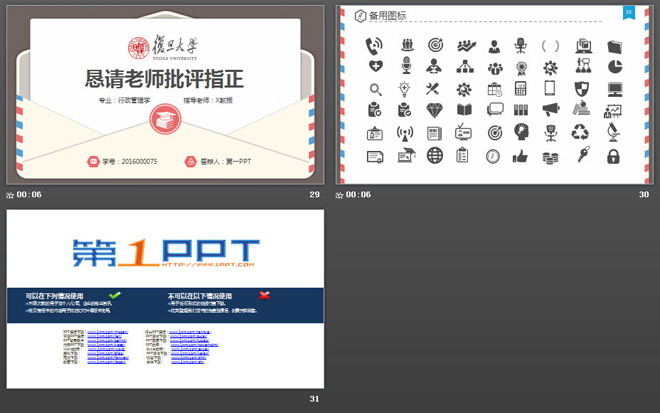Click the blue bookmark badge on slide 30
This screenshot has height=413, width=660.
pyautogui.click(x=628, y=13)
